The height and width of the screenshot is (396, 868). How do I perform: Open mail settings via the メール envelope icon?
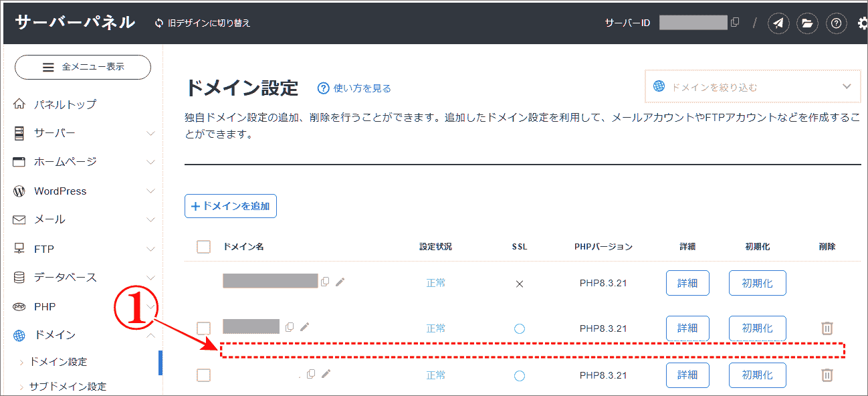click(18, 219)
